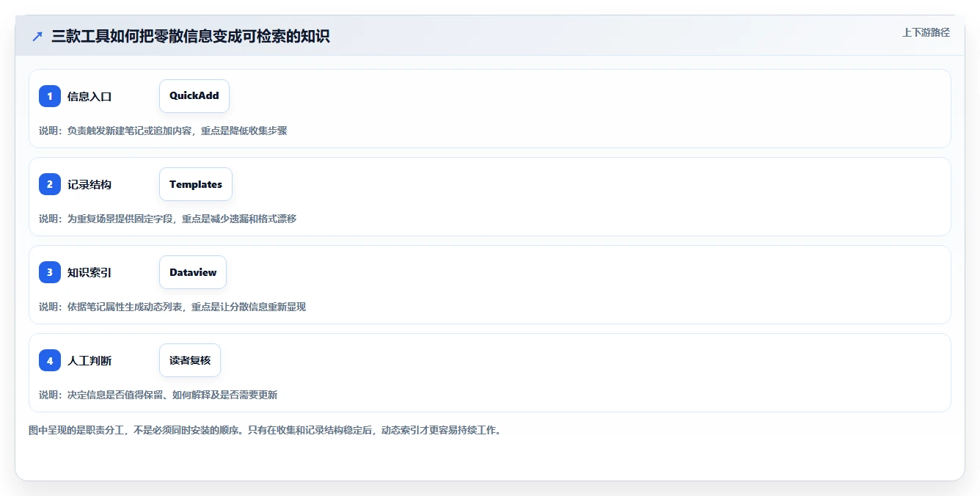Viewport: 980px width, 496px height.
Task: Select the Dataview chip
Action: [x=193, y=272]
